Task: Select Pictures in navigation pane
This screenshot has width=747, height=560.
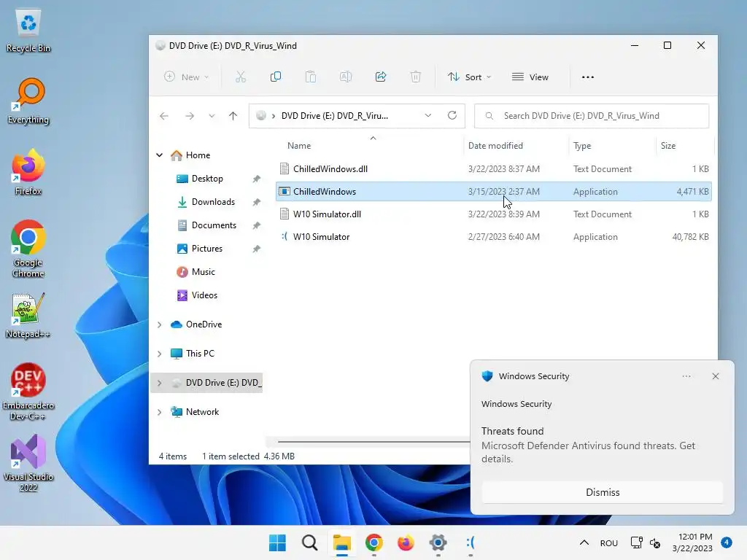Action: (206, 249)
